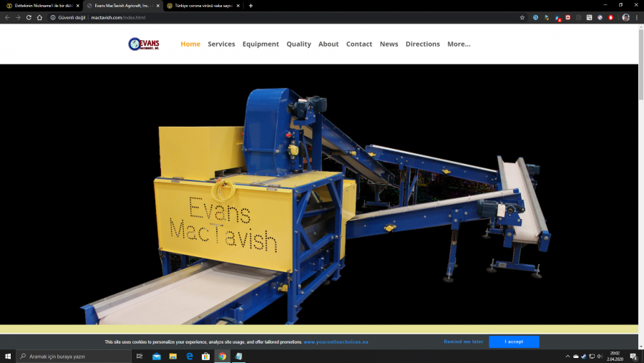Switch to the 'Üsttekinin Nickname'i' tab
The width and height of the screenshot is (644, 363).
(41, 6)
